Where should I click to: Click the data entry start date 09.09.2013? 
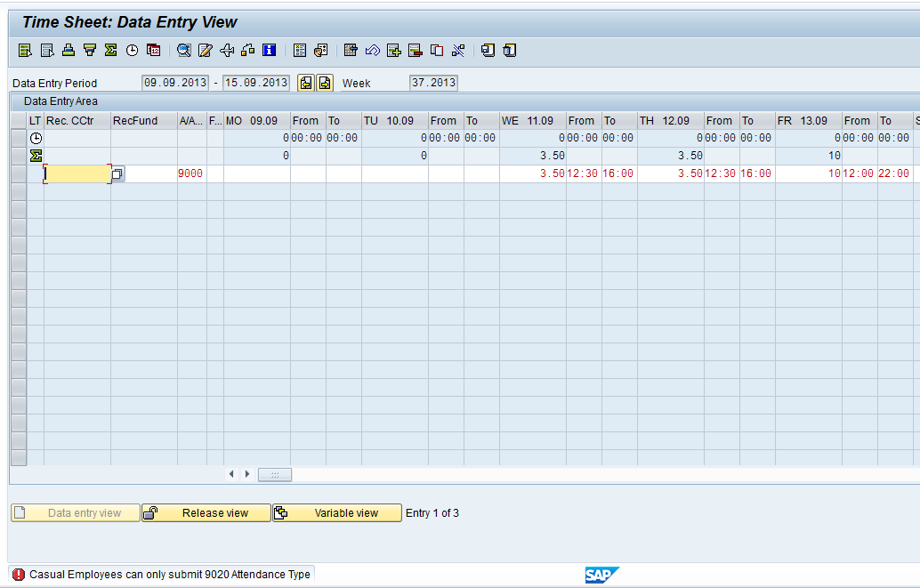[x=175, y=83]
